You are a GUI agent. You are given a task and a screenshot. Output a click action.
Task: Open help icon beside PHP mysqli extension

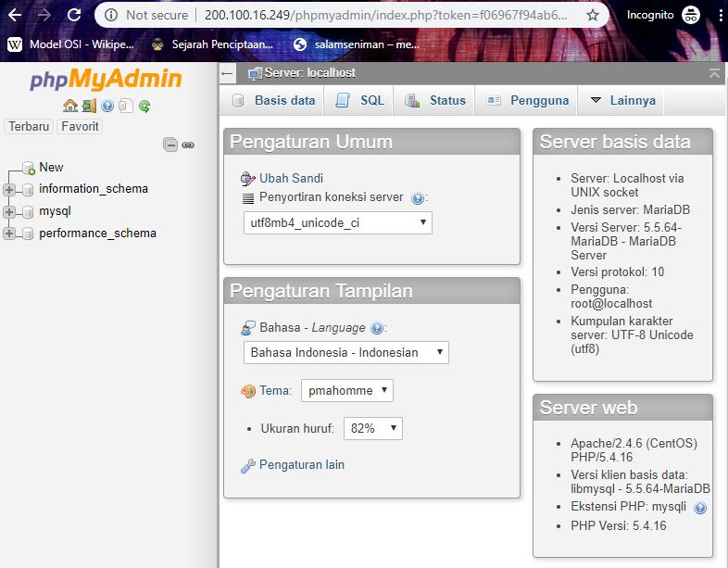[699, 508]
